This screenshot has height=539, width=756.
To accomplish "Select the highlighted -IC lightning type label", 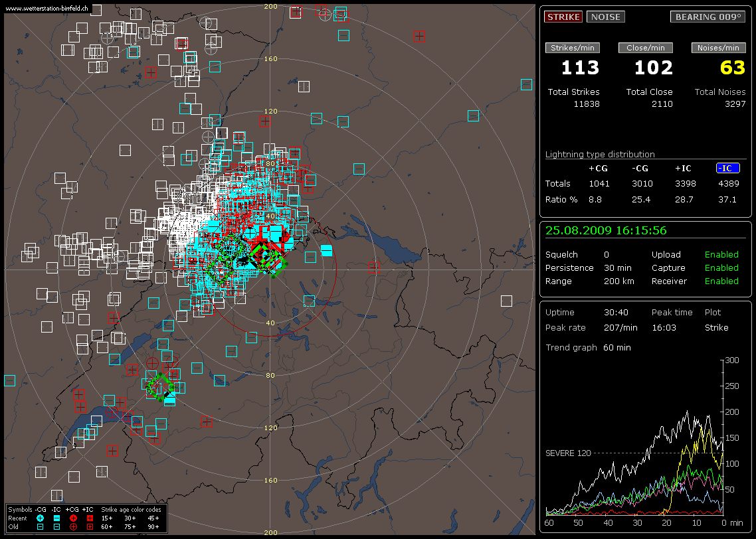I will (x=727, y=169).
